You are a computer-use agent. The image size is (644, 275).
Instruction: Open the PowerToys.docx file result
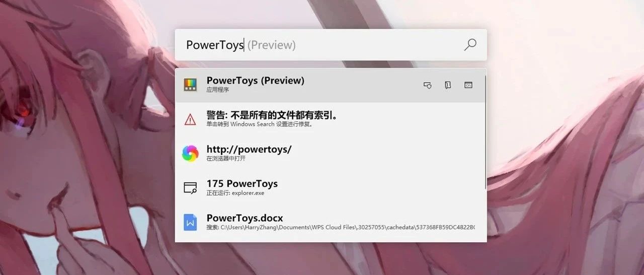coord(330,222)
